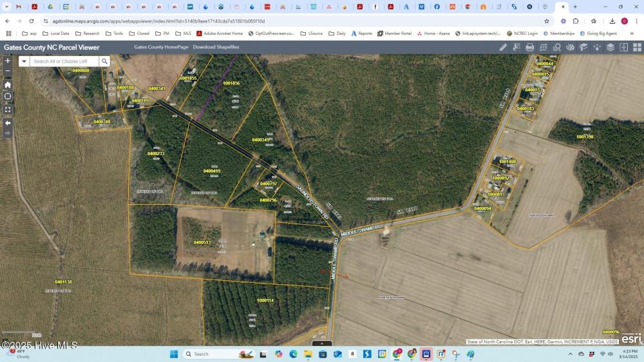
Task: Open the Research bookmarks folder
Action: pyautogui.click(x=87, y=33)
